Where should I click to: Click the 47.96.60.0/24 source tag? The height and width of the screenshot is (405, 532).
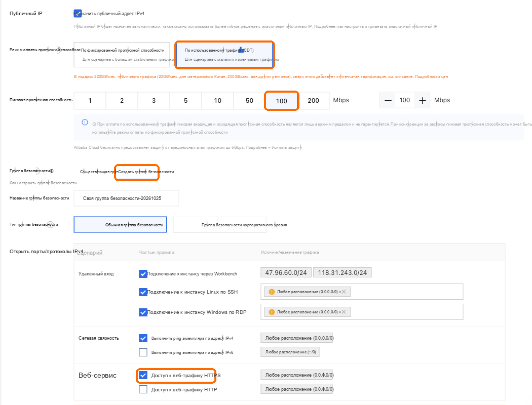(286, 273)
